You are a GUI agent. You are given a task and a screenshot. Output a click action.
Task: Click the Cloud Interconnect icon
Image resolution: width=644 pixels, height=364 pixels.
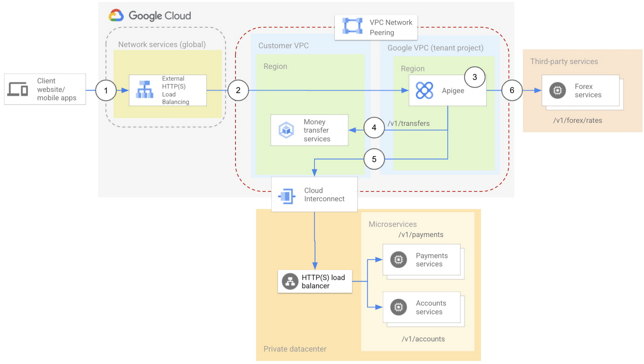(x=287, y=196)
